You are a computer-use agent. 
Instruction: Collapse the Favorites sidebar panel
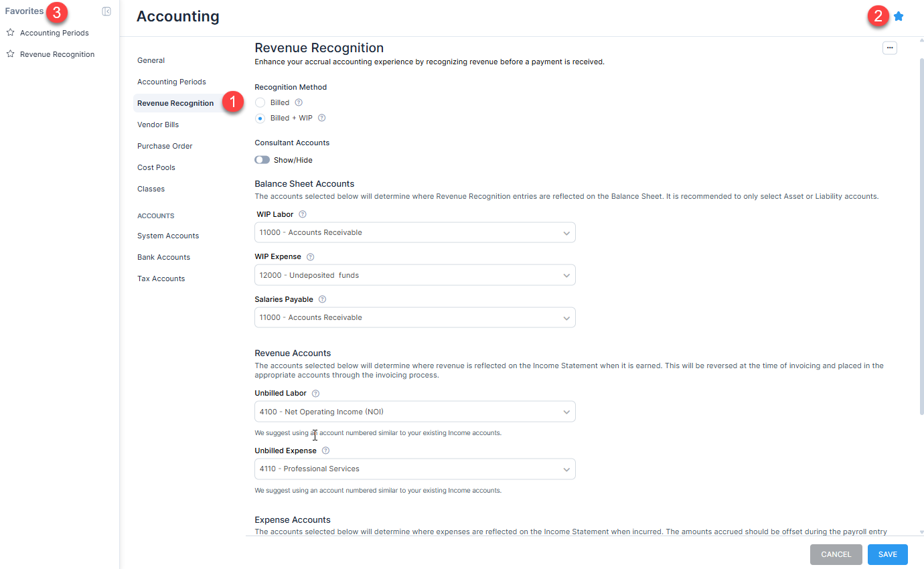tap(106, 11)
